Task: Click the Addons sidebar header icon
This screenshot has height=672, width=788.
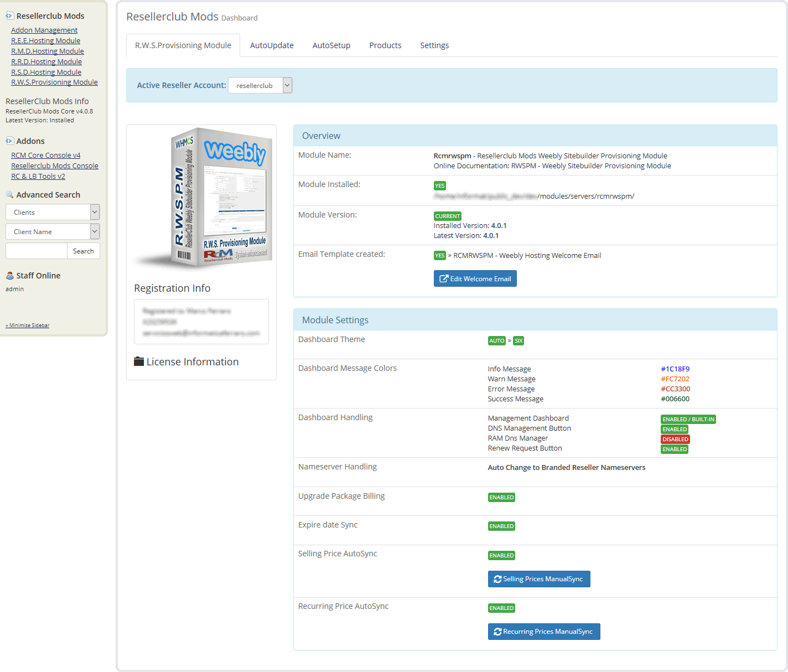Action: coord(9,141)
